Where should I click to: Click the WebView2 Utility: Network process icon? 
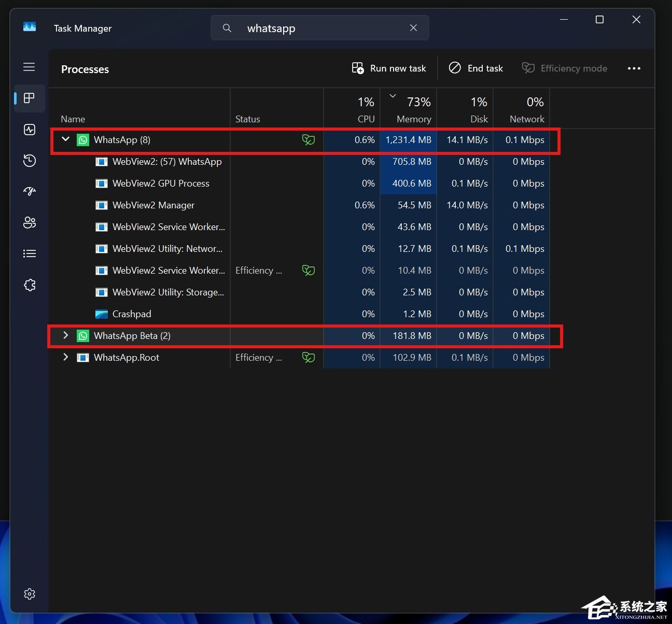[x=102, y=249]
